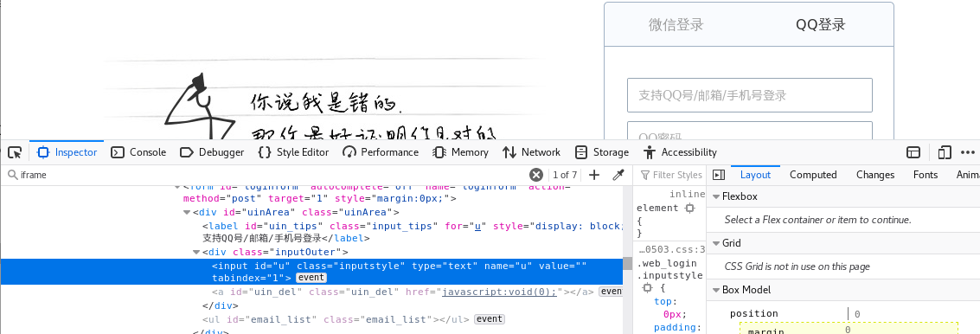
Task: Switch to the Network panel
Action: [x=531, y=152]
